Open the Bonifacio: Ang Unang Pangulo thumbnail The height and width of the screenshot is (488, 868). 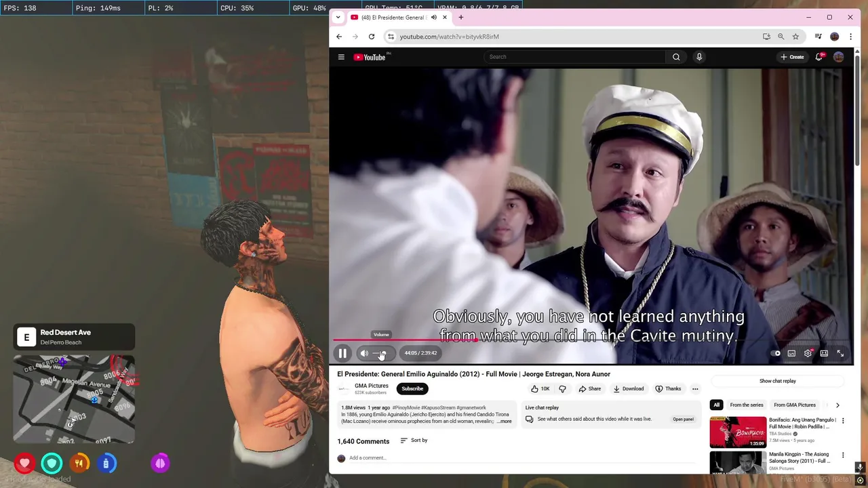[738, 432]
